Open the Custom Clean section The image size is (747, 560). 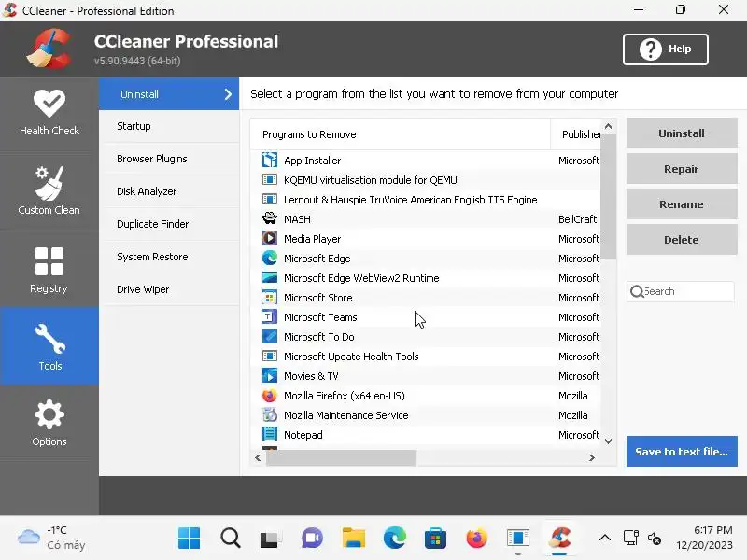(49, 191)
